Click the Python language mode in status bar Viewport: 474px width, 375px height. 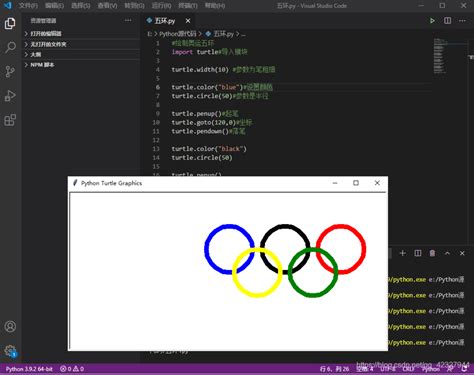[x=431, y=369]
